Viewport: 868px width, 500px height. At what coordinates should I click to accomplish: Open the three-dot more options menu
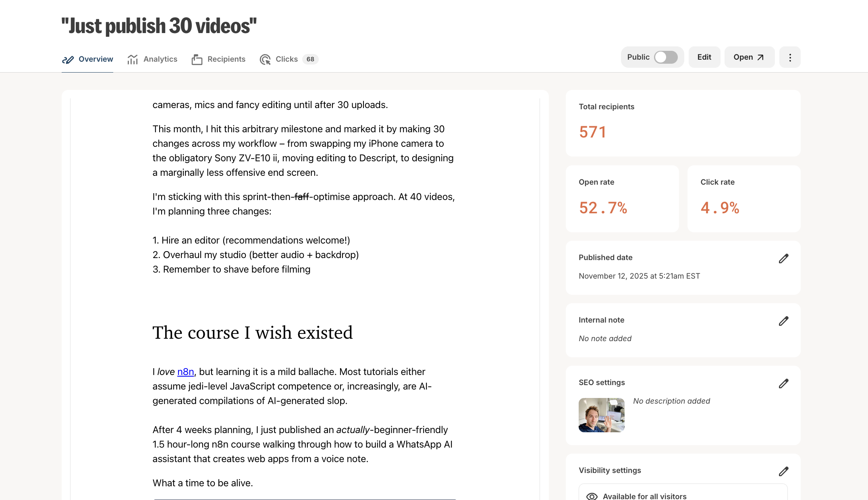point(790,57)
